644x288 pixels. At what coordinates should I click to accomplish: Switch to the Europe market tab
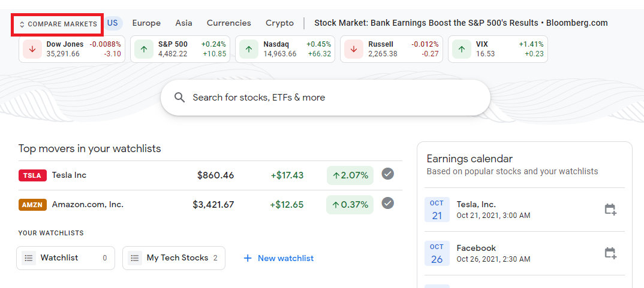(x=146, y=23)
